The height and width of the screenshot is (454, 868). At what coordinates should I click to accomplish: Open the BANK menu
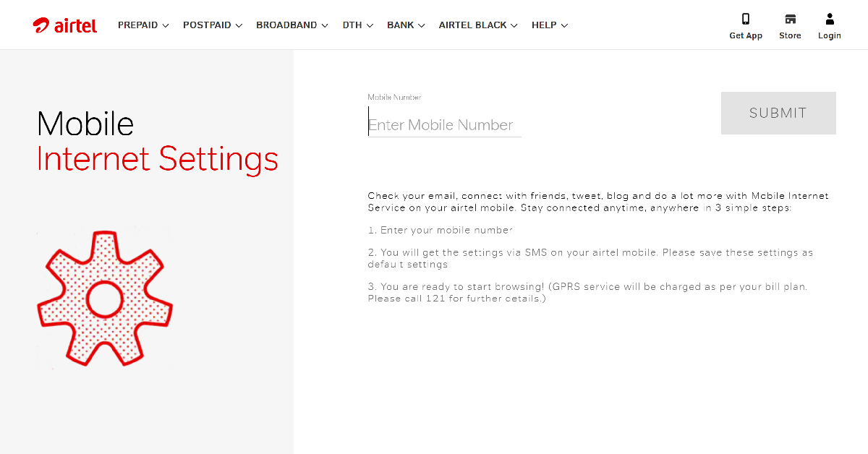click(x=406, y=25)
